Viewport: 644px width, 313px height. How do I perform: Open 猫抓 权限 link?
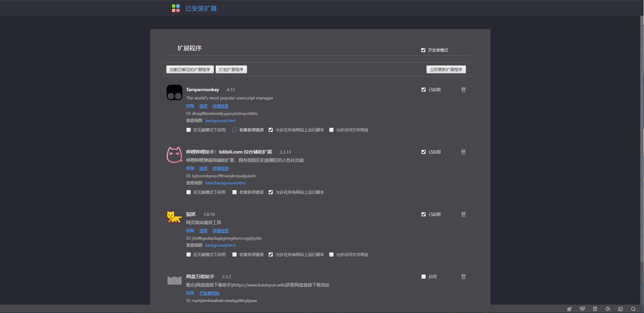190,231
